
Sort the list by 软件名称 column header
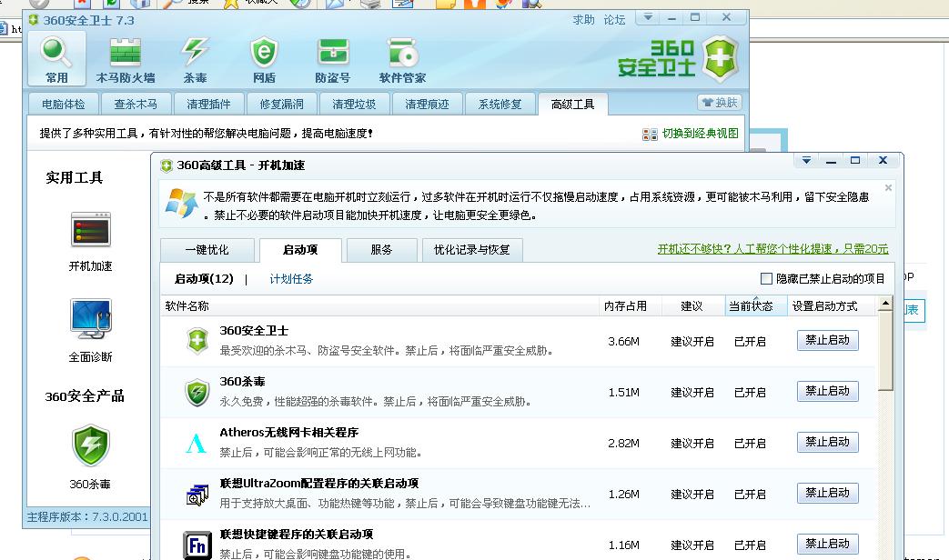[379, 306]
